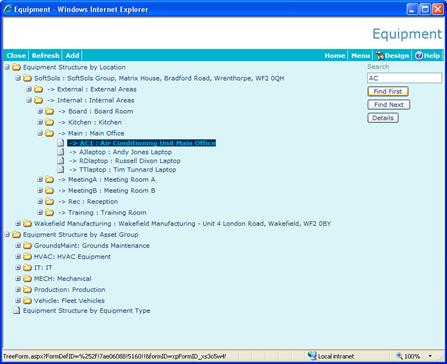Expand the MECH: Mechanical node
This screenshot has width=447, height=364.
tap(18, 279)
